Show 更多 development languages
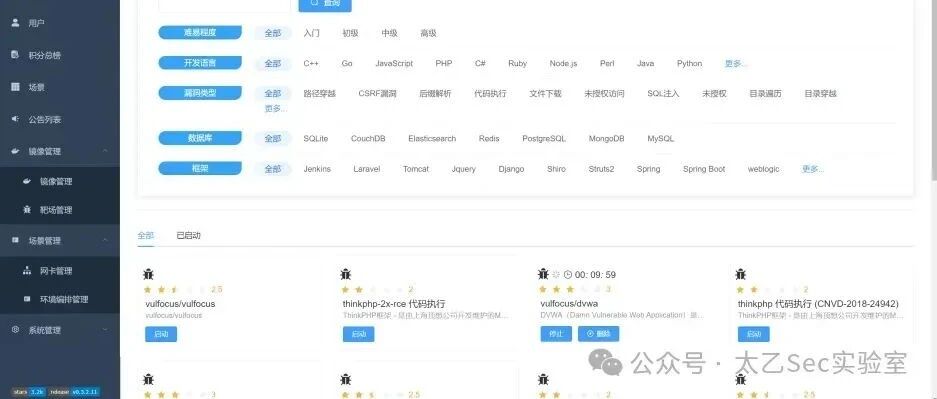 (736, 63)
